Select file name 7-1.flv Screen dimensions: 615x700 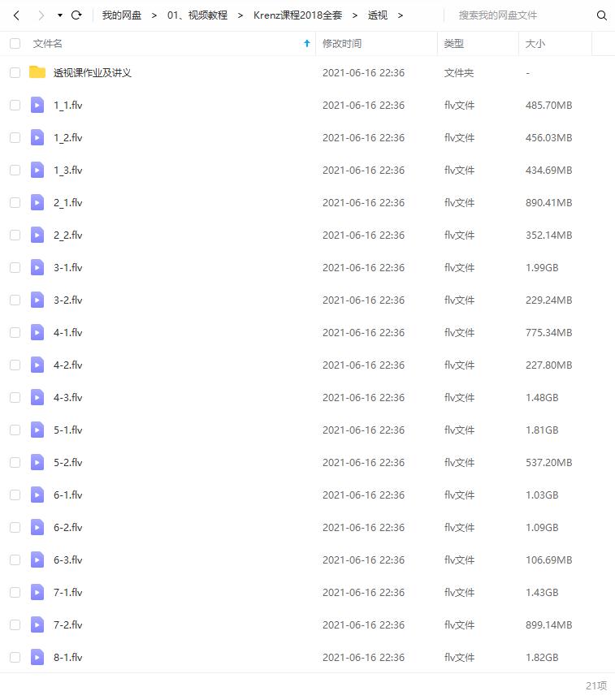(68, 593)
